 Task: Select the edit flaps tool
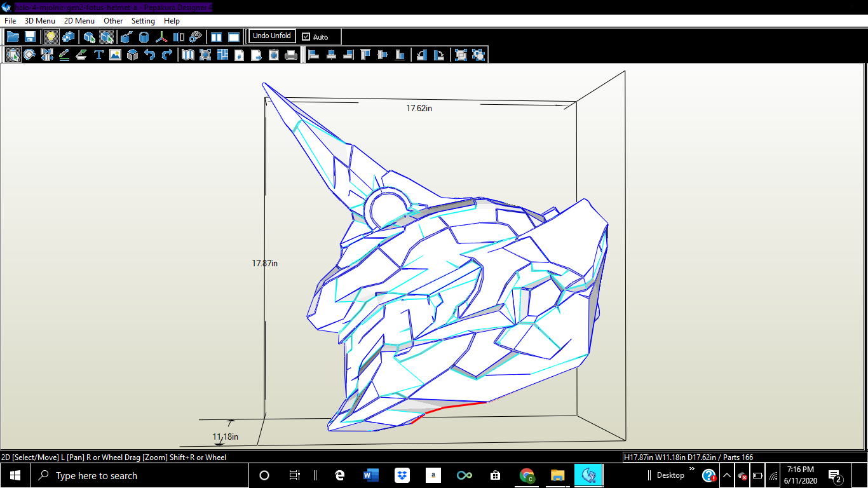point(81,55)
